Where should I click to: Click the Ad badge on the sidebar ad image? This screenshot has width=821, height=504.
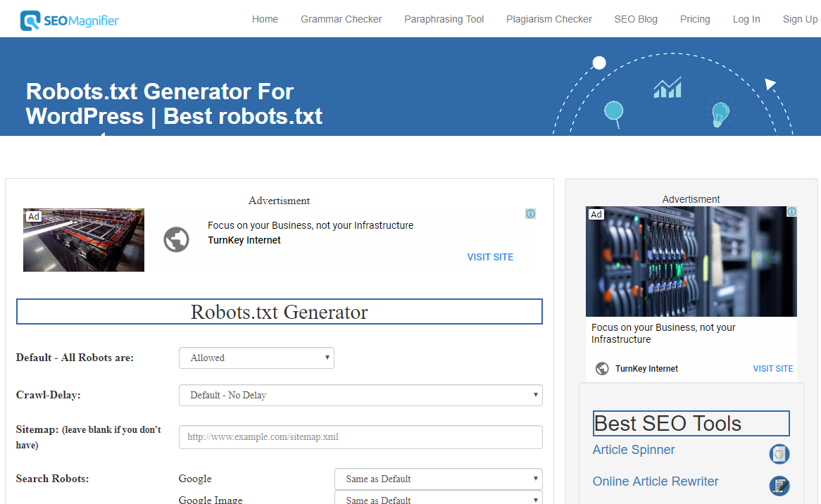coord(596,214)
